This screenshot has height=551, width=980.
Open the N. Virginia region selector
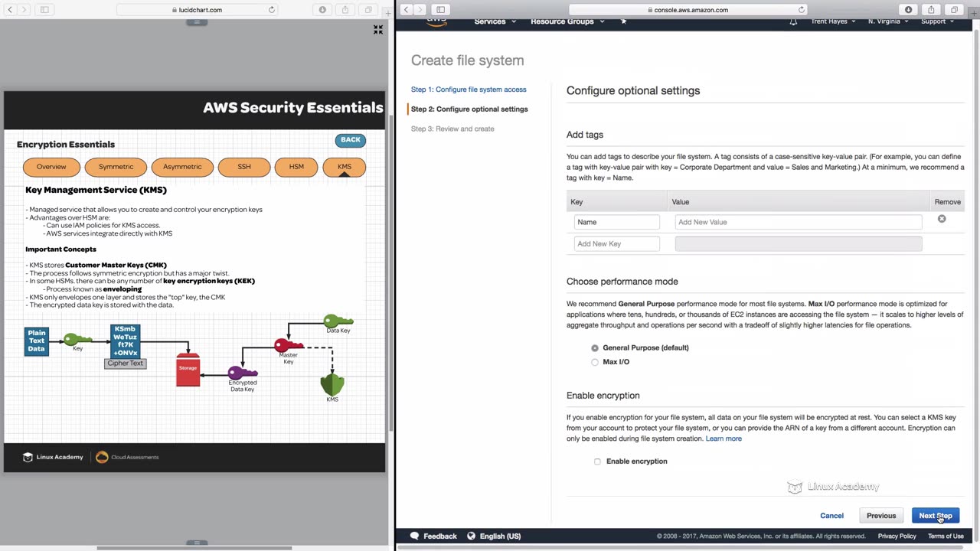(x=888, y=21)
